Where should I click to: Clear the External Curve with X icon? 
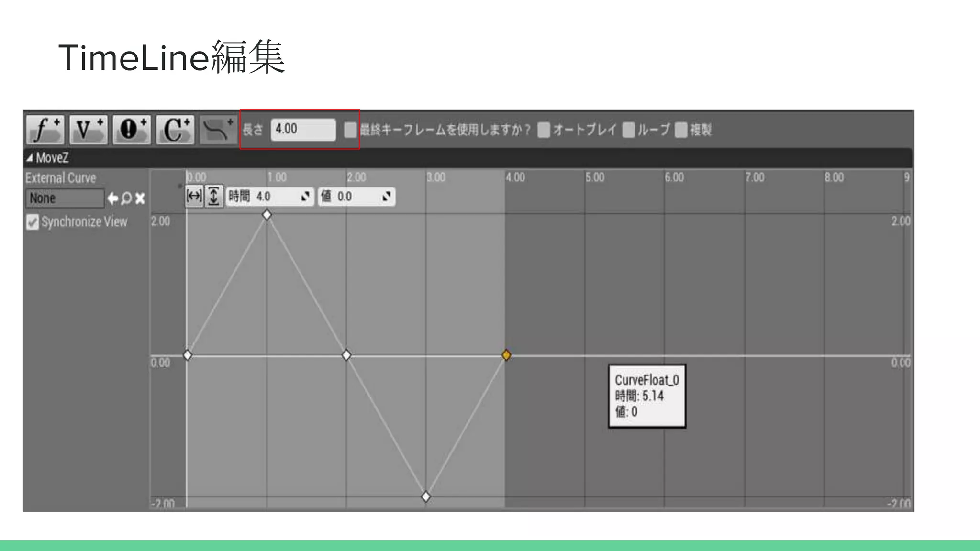tap(140, 198)
